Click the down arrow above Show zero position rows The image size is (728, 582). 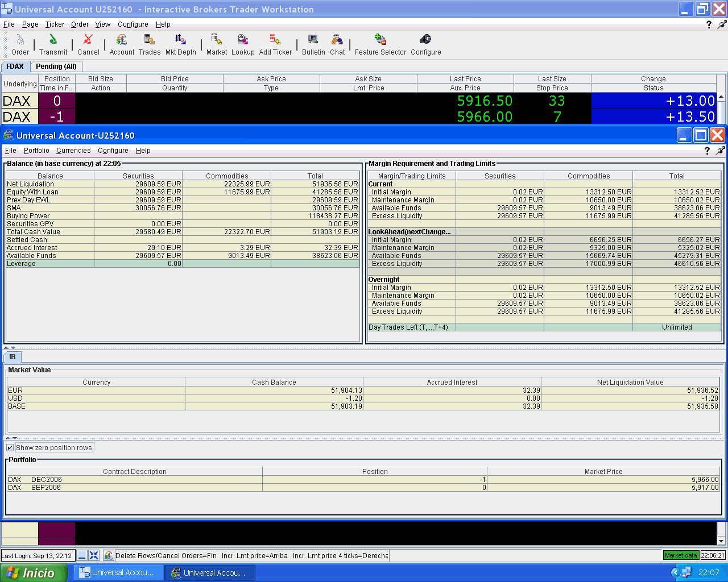15,438
